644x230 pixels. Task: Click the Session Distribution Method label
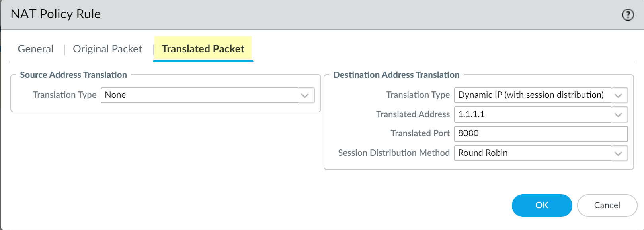(x=394, y=153)
